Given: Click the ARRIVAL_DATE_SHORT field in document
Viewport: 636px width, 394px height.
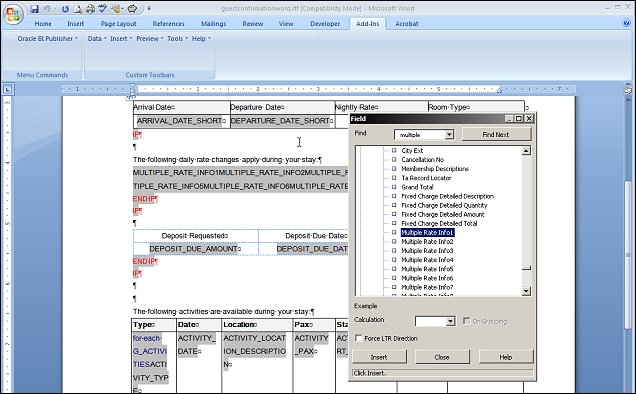Looking at the screenshot, I should point(180,121).
